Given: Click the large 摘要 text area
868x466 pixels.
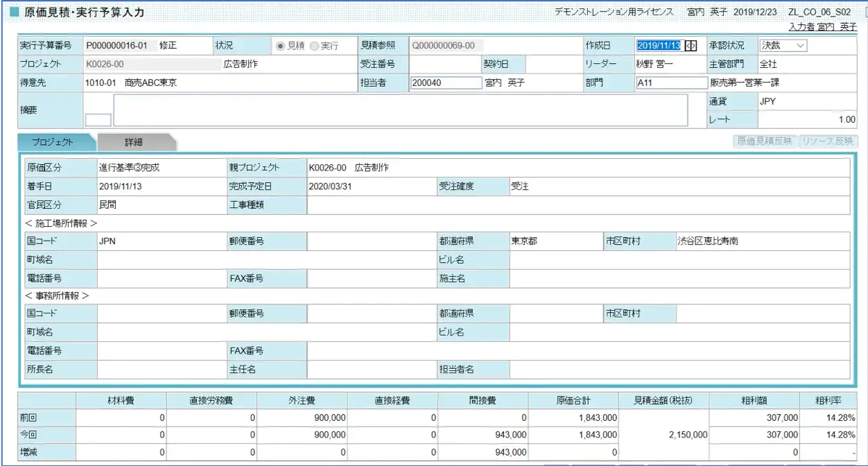Looking at the screenshot, I should coord(400,110).
